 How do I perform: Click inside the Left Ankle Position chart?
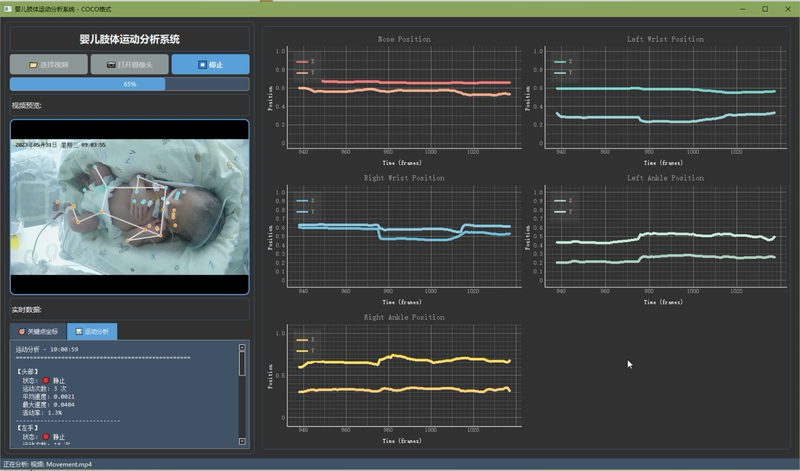pyautogui.click(x=665, y=235)
